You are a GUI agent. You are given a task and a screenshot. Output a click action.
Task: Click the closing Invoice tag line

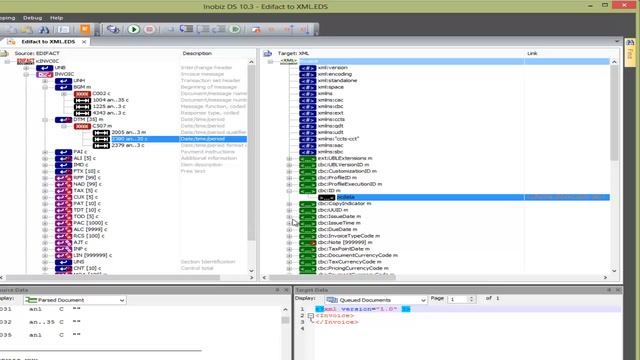point(337,322)
